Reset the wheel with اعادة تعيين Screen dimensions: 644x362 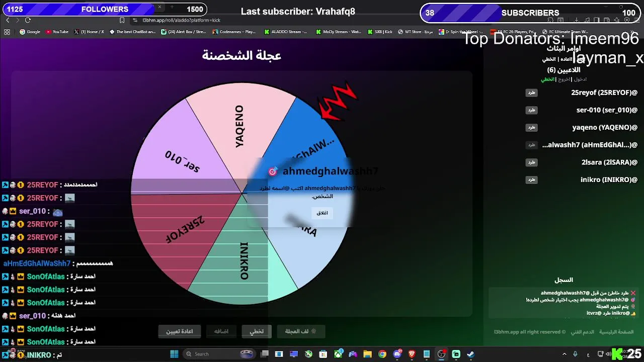[x=180, y=331]
